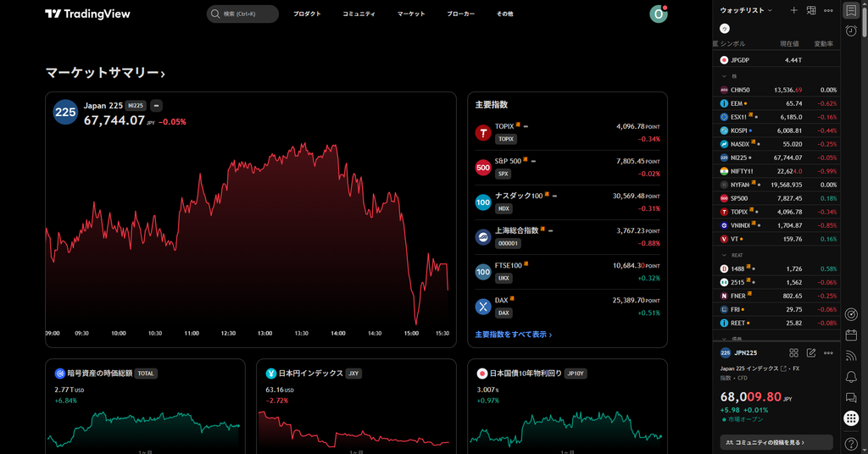Open the JPN225 details three-dot menu
Screen dimensions: 868x454
tap(828, 353)
